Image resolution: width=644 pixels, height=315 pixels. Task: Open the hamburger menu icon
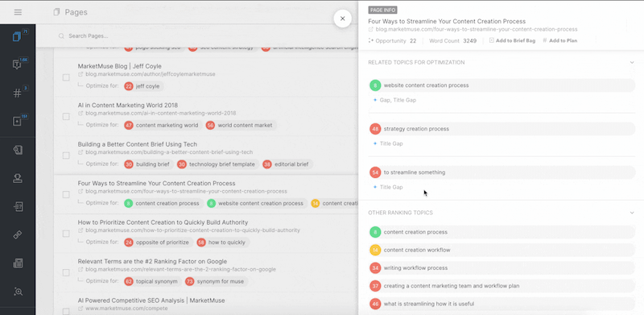pyautogui.click(x=18, y=12)
